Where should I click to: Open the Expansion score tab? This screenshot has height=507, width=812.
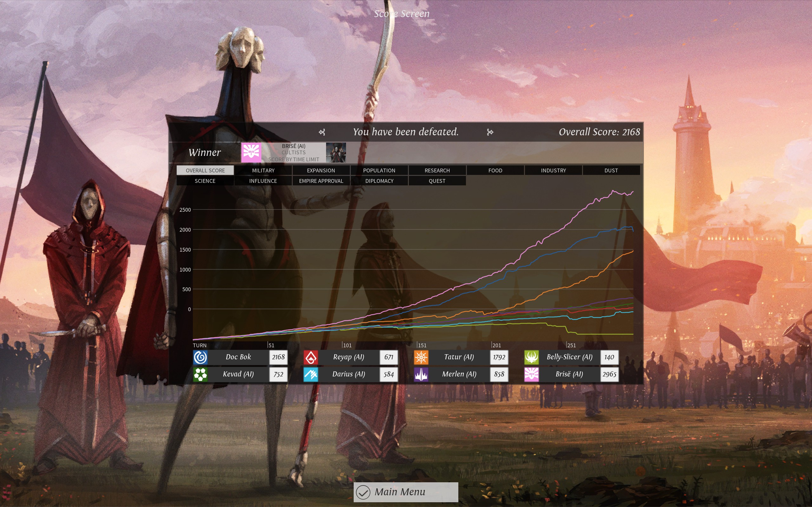pos(321,170)
